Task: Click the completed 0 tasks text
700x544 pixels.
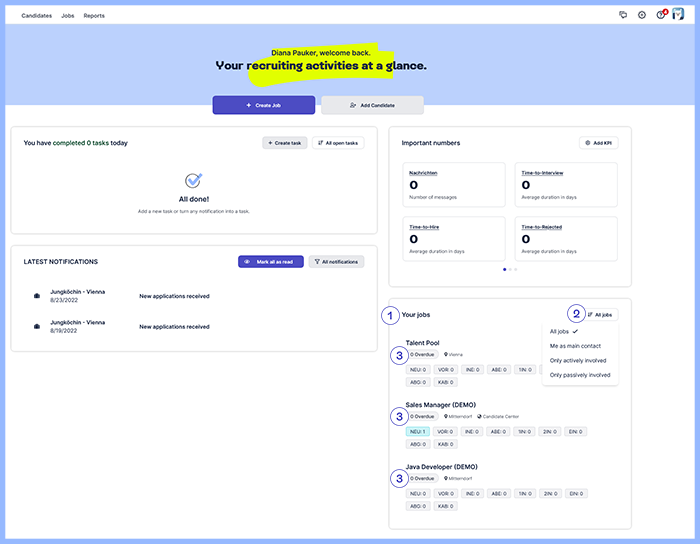Action: point(81,143)
